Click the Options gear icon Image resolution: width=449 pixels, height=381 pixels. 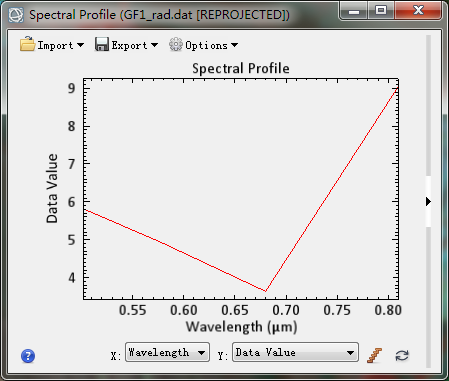click(176, 44)
